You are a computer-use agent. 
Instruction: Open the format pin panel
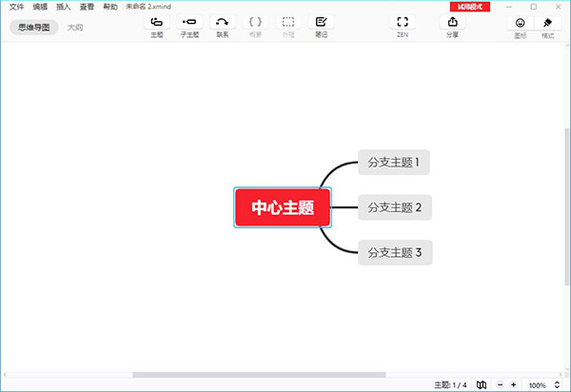coord(547,23)
